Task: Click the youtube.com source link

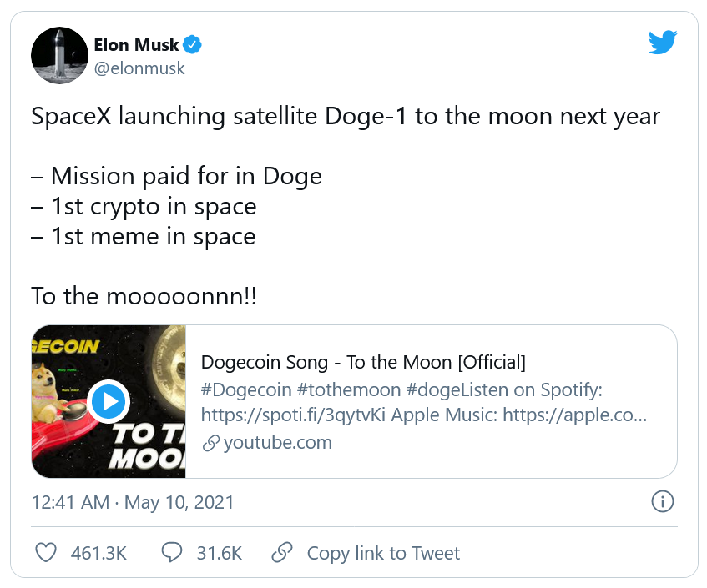Action: tap(277, 442)
